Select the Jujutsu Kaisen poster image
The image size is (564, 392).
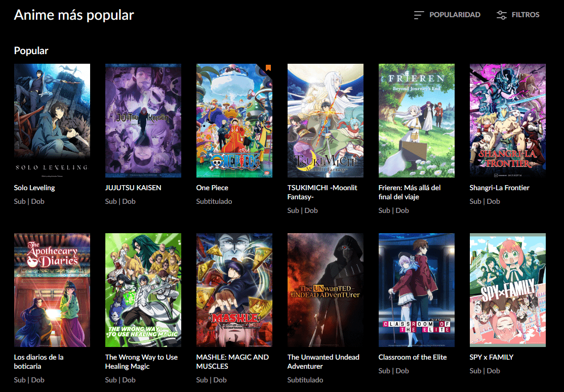(x=143, y=120)
